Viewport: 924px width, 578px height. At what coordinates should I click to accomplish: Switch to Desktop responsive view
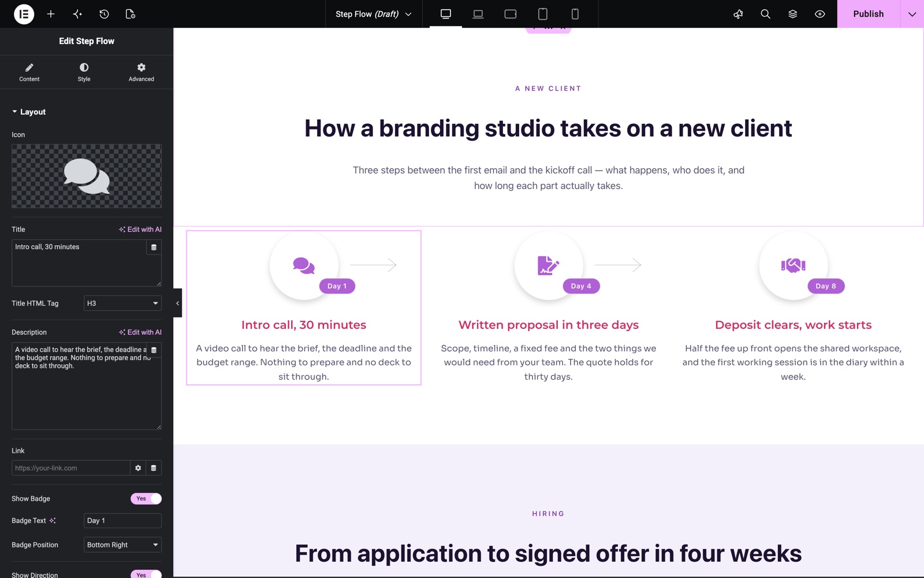click(x=446, y=14)
